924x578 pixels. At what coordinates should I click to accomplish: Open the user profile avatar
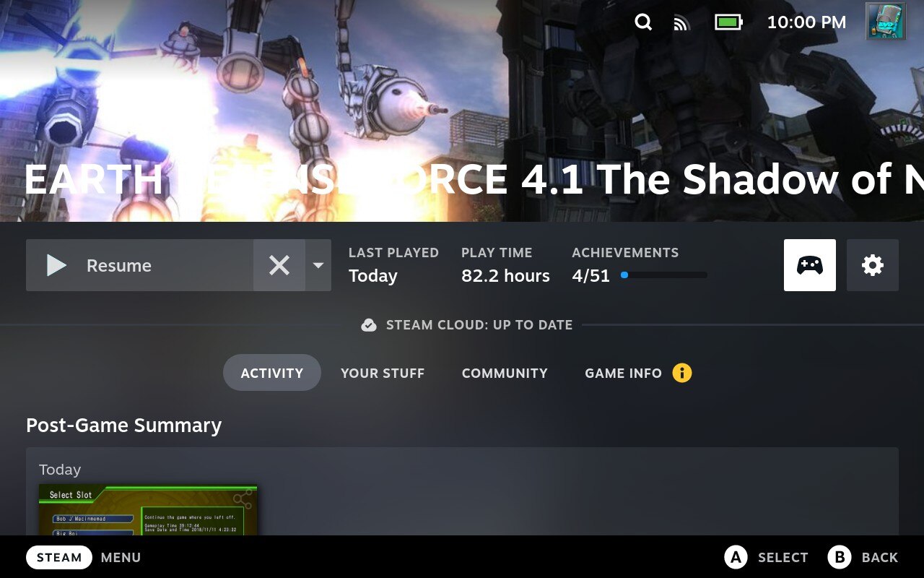886,22
